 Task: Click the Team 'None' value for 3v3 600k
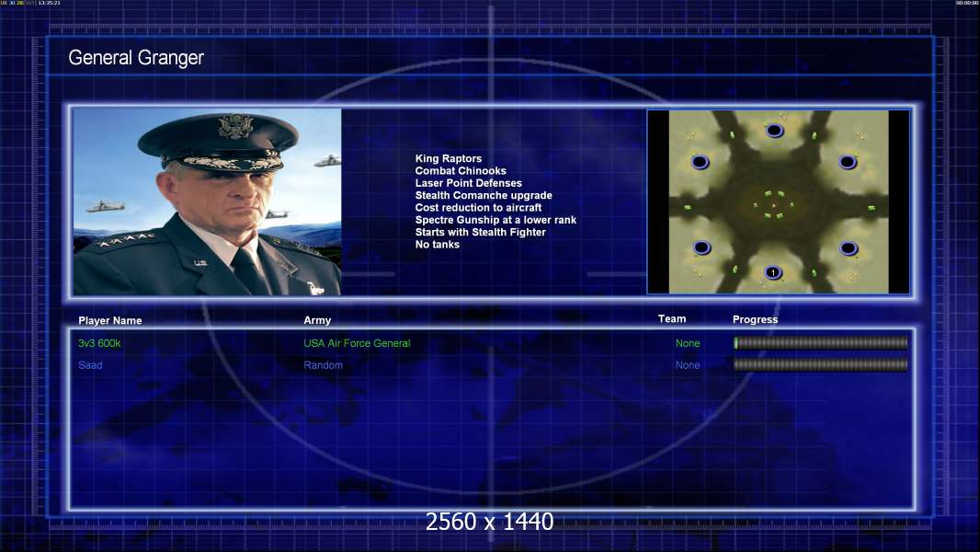[x=688, y=343]
